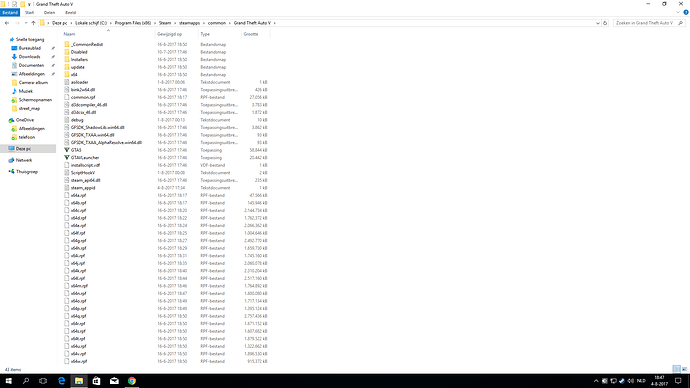The height and width of the screenshot is (388, 690).
Task: Go up one folder level
Action: coord(33,23)
